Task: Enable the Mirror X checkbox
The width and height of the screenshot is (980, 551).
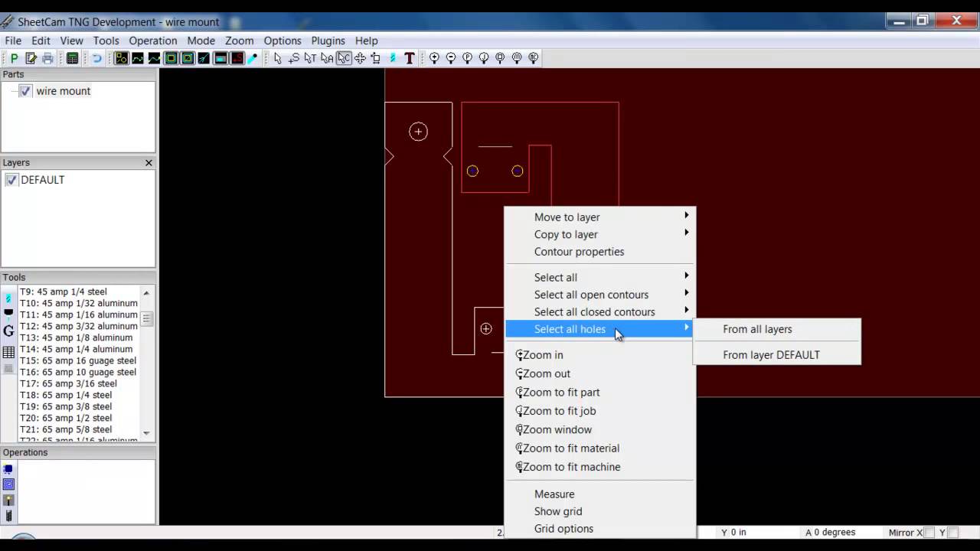Action: pyautogui.click(x=929, y=532)
